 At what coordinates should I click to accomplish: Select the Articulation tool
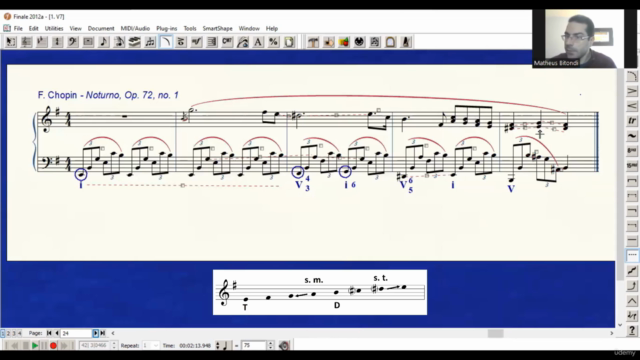click(x=181, y=42)
